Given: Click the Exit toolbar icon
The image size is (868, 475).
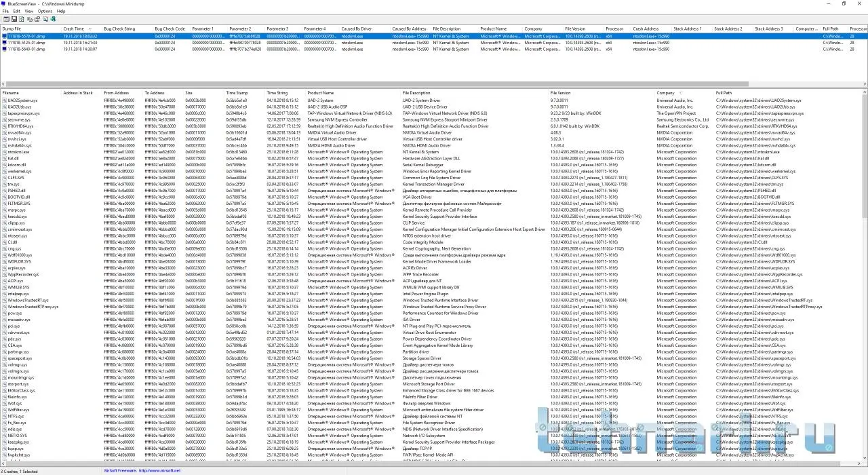Looking at the screenshot, I should click(53, 19).
